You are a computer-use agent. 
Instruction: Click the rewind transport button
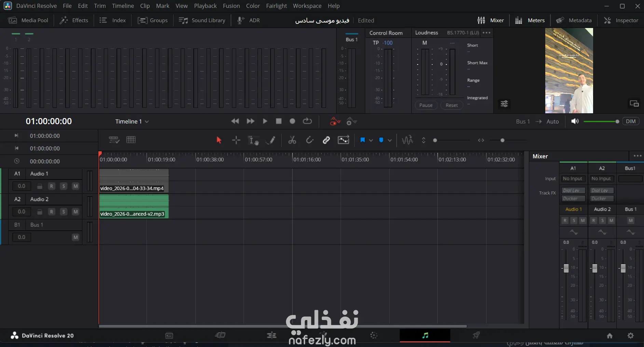coord(235,121)
